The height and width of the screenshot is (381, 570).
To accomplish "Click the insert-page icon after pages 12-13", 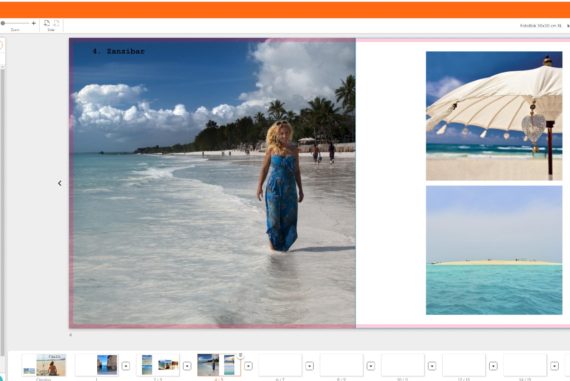I will pos(493,366).
